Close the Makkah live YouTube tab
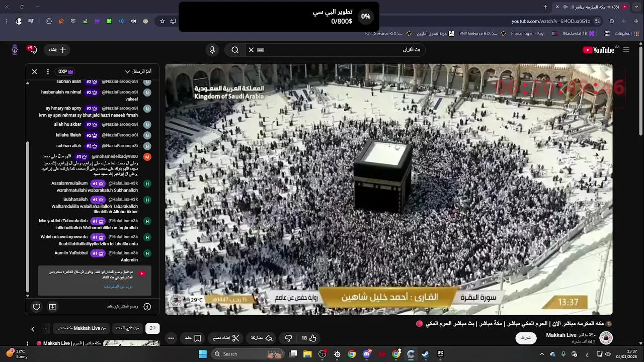The image size is (644, 362). coord(557,7)
